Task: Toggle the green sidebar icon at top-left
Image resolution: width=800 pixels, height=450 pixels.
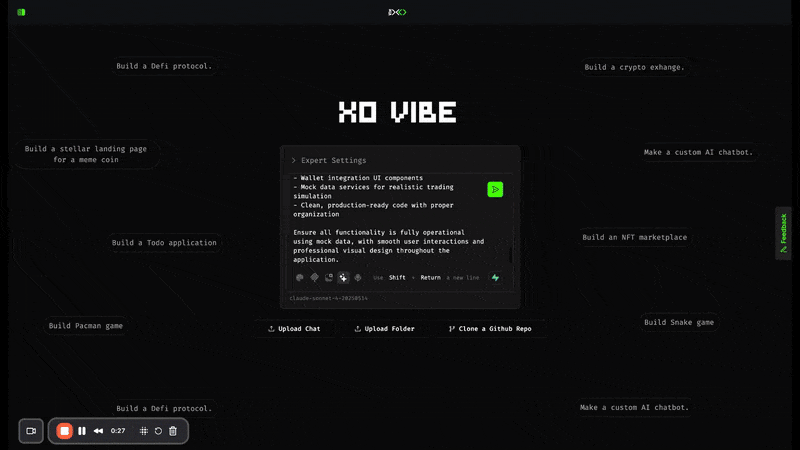Action: (22, 12)
